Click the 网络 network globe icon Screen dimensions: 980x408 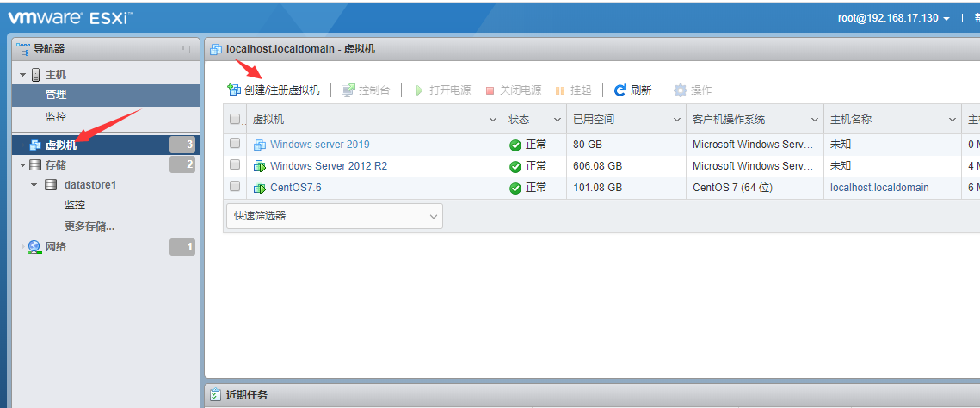pyautogui.click(x=34, y=247)
